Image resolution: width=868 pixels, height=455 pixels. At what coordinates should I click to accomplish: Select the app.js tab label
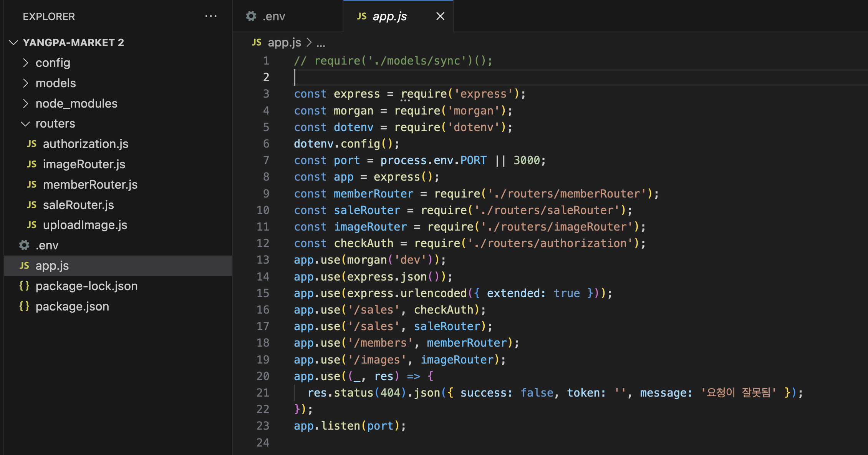coord(389,16)
